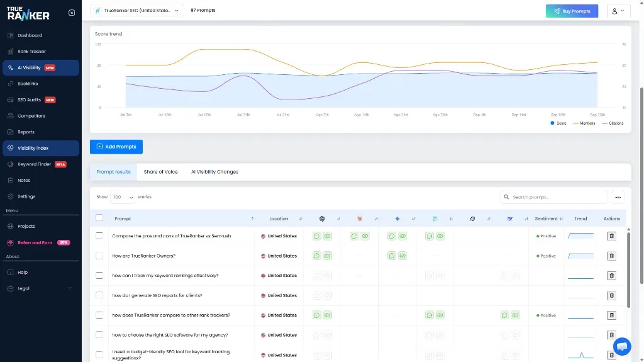This screenshot has width=644, height=362.
Task: Check the choose right SEO software row
Action: pos(99,335)
